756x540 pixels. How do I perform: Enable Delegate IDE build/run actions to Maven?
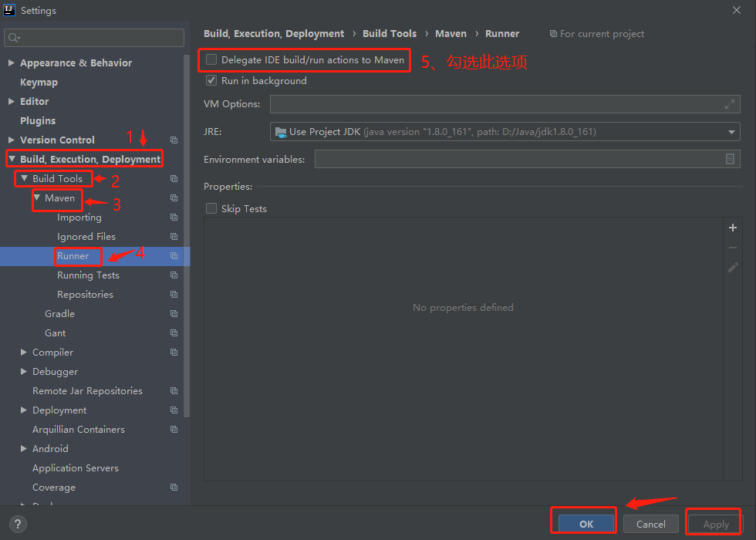(x=211, y=60)
